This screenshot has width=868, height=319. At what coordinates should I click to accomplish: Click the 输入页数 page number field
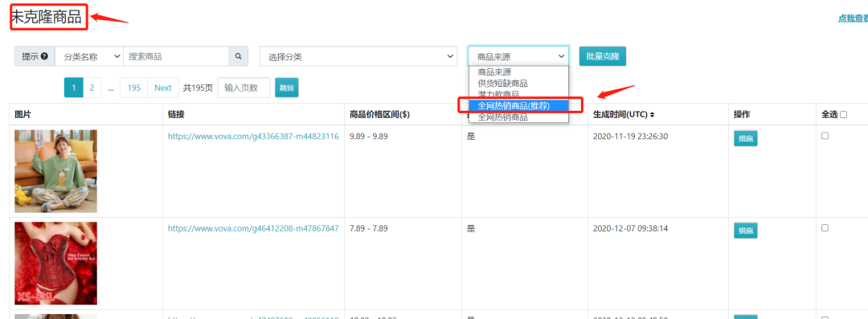(x=244, y=88)
